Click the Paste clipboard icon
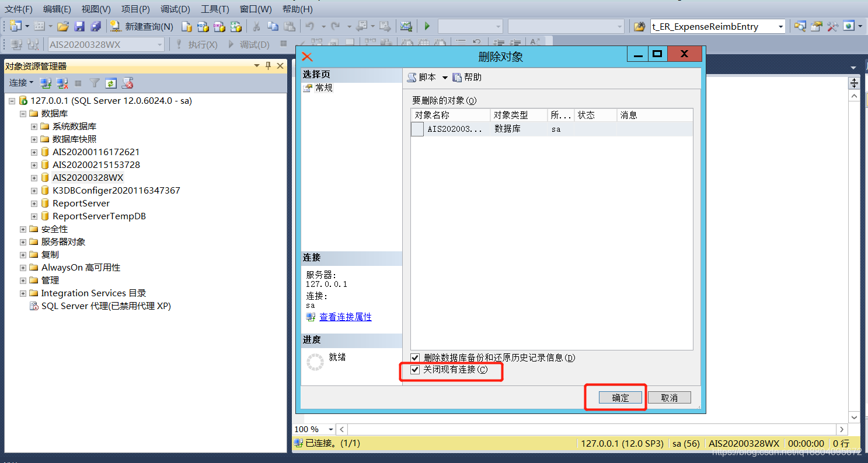This screenshot has height=463, width=868. 290,26
